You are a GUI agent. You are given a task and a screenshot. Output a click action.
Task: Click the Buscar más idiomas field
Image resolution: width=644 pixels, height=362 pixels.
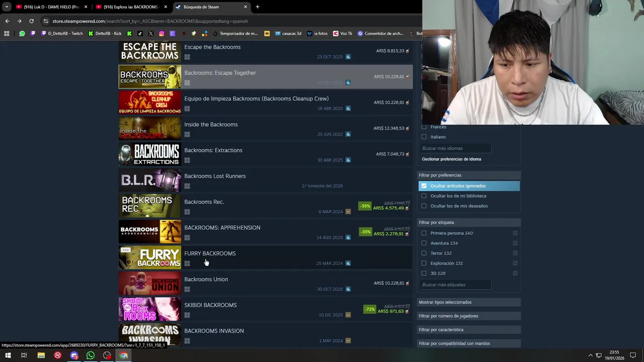tap(456, 148)
